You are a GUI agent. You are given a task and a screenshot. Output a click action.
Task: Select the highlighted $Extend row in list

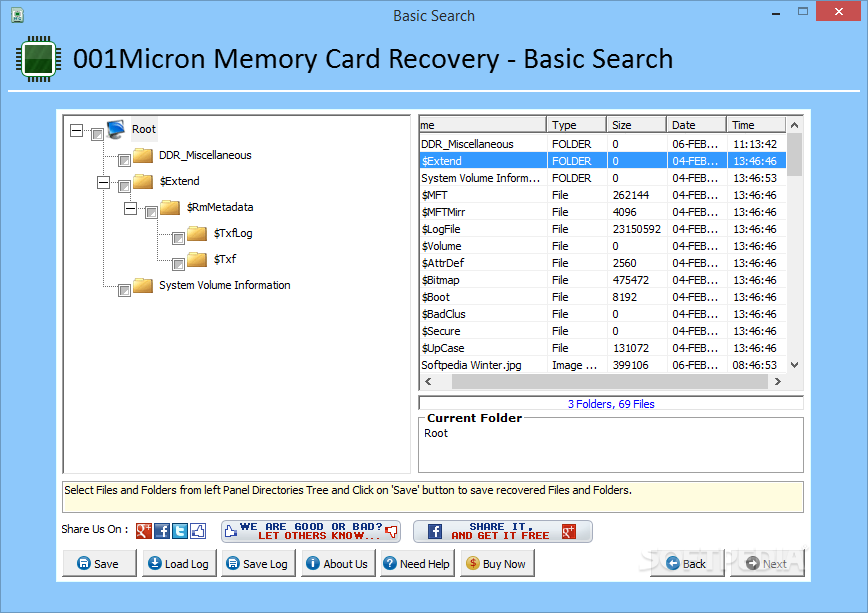tap(602, 161)
